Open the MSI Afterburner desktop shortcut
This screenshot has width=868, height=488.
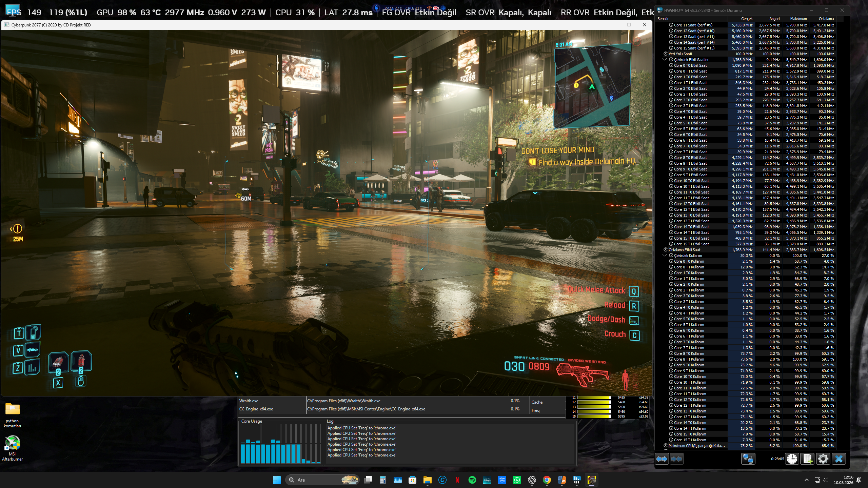pos(13,448)
